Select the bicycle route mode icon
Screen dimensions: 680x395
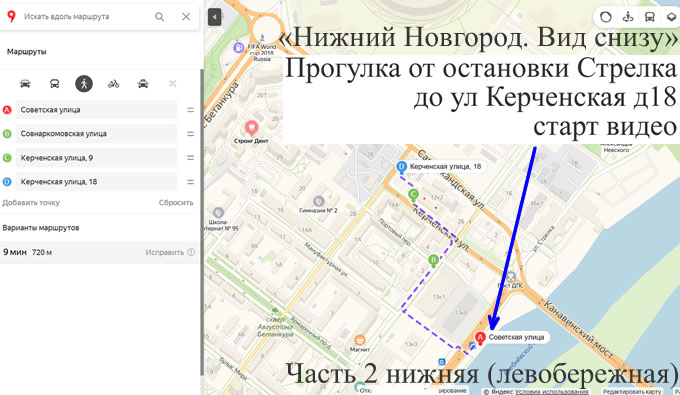click(114, 84)
